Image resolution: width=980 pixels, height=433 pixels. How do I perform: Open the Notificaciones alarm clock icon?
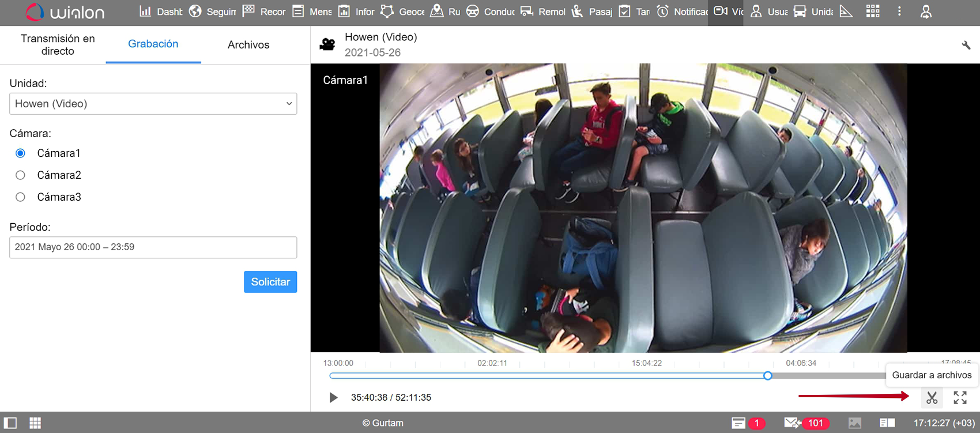pyautogui.click(x=663, y=12)
